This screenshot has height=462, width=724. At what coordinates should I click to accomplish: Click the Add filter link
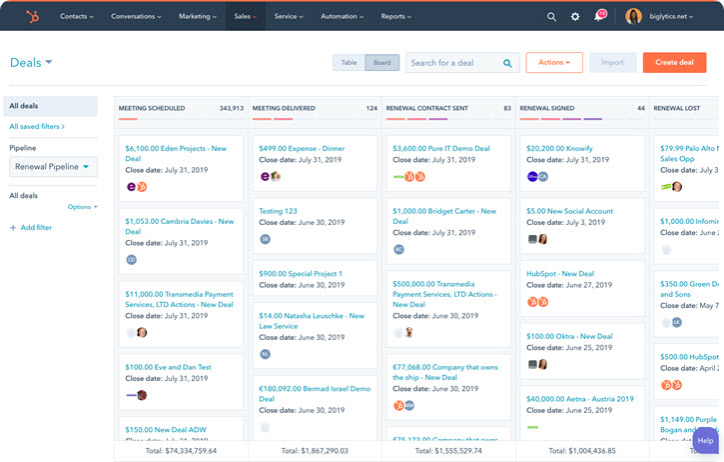click(36, 228)
